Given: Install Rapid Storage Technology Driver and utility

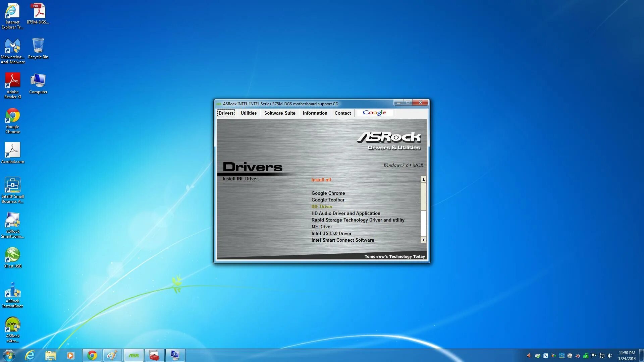Looking at the screenshot, I should pyautogui.click(x=358, y=220).
